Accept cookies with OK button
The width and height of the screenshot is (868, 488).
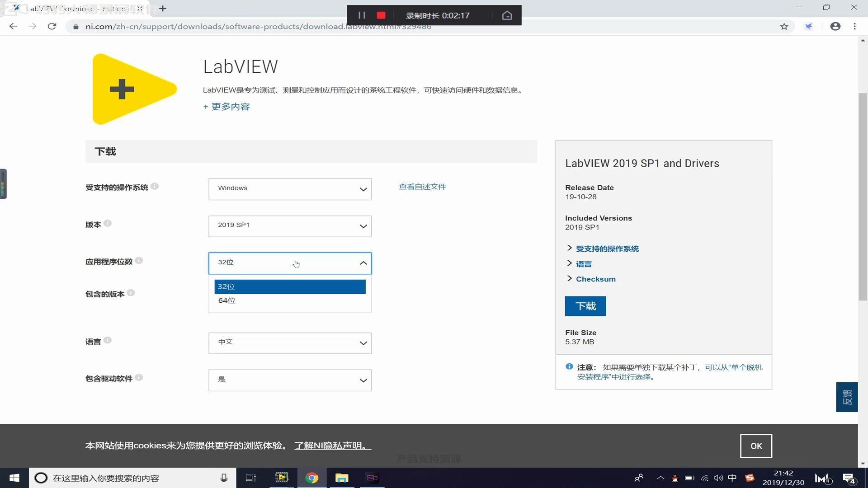[x=756, y=446]
